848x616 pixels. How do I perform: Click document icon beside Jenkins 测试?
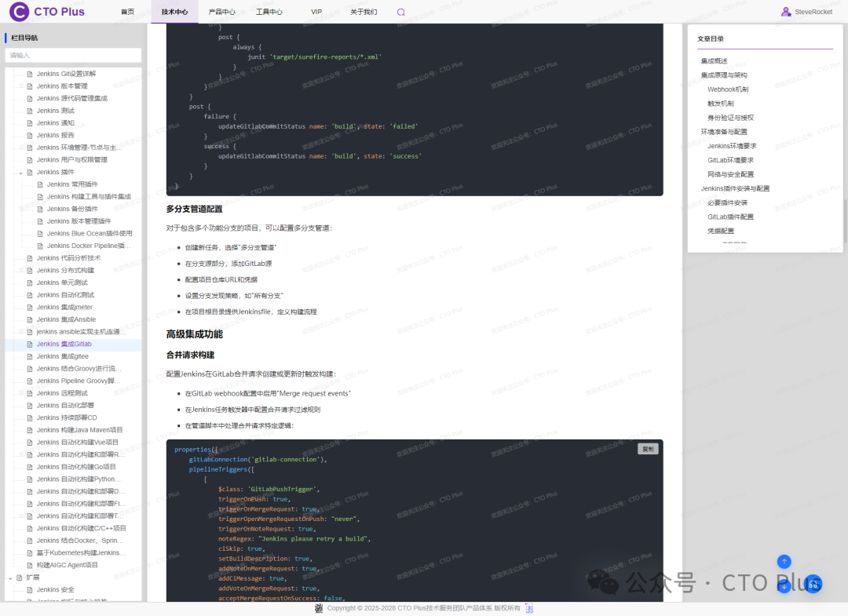[x=30, y=111]
